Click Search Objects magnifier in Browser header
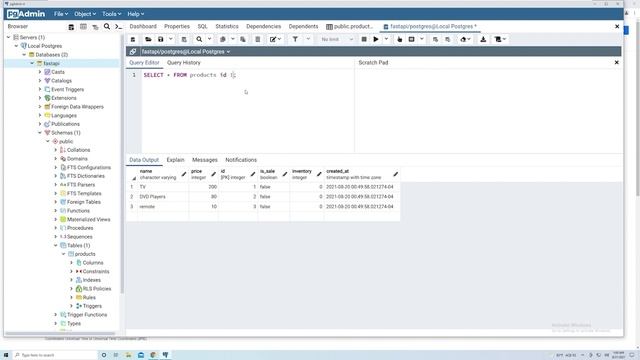Viewport: 640px width, 360px height. tap(107, 27)
